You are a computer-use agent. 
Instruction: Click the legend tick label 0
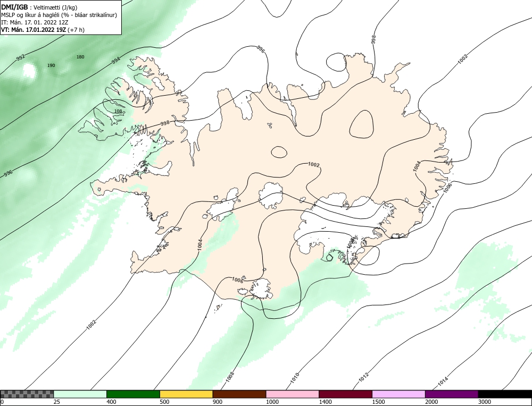click(x=2, y=402)
